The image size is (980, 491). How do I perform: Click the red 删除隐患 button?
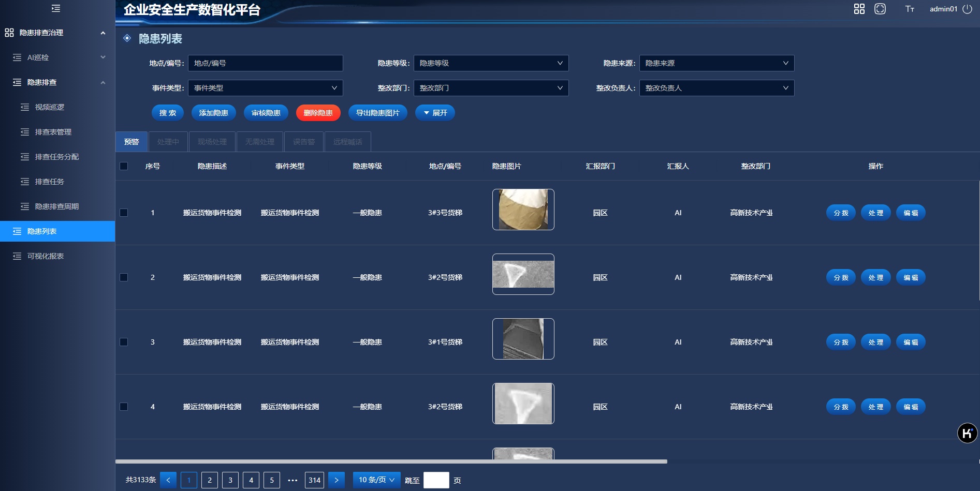pyautogui.click(x=318, y=113)
